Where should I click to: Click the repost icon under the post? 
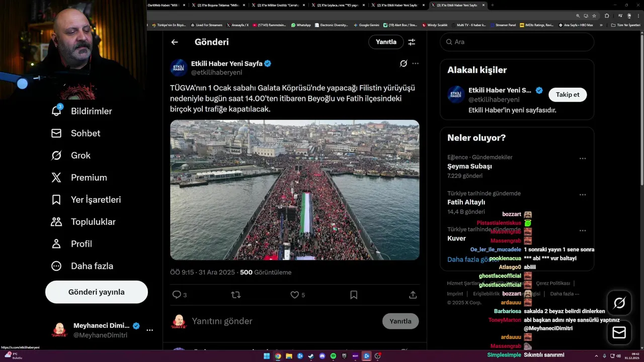[235, 295]
